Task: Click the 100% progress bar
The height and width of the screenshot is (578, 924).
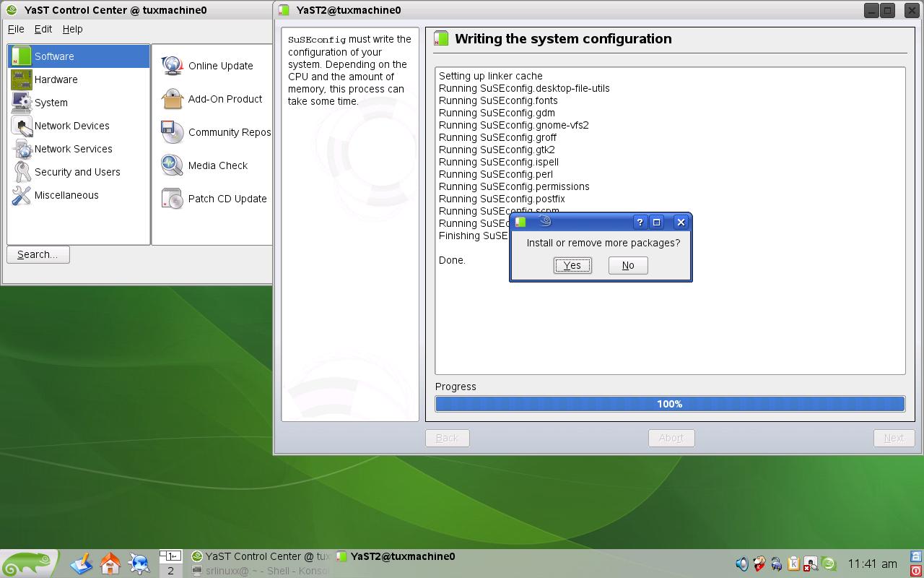Action: click(670, 404)
